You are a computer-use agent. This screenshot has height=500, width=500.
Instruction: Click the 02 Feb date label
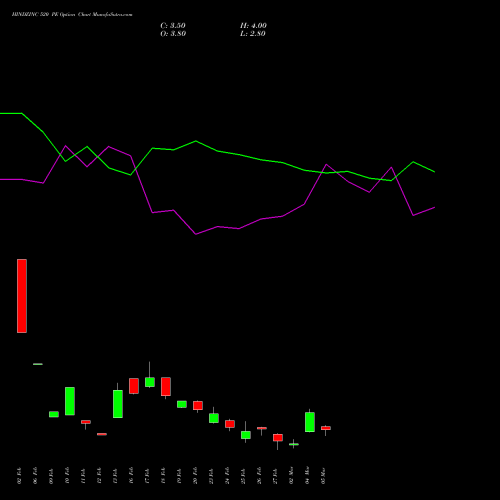coord(19,476)
